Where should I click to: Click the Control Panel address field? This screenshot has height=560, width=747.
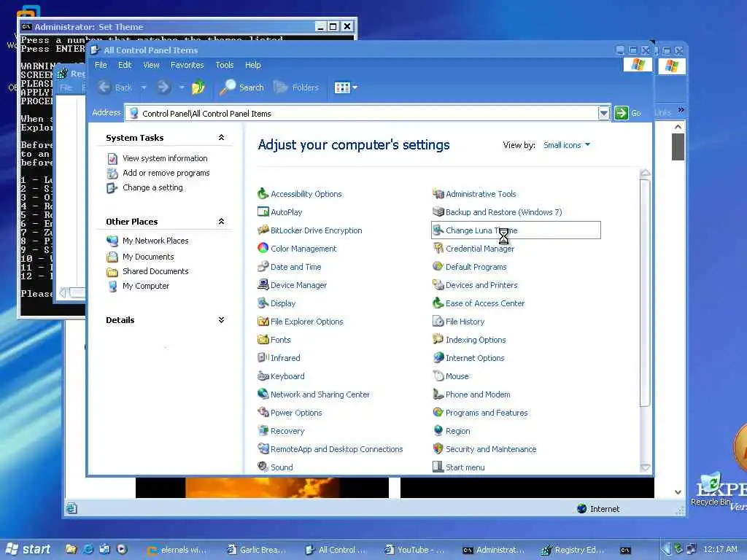[x=362, y=113]
